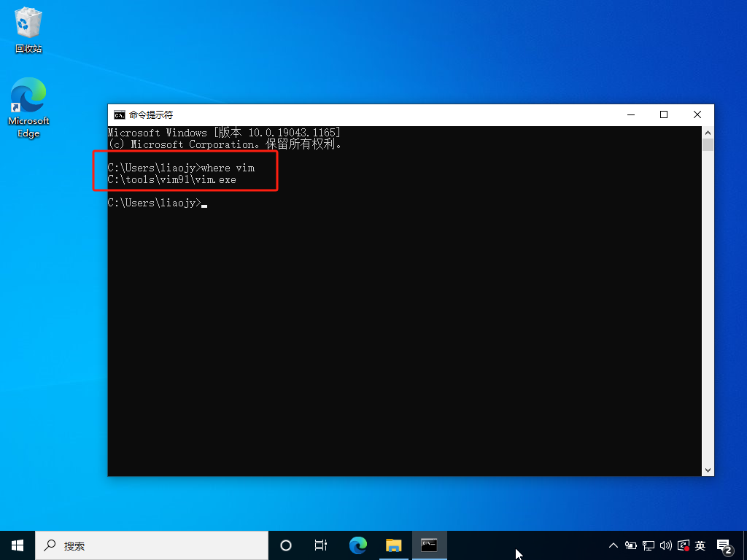Image resolution: width=747 pixels, height=560 pixels.
Task: Click the taskbar search box
Action: pyautogui.click(x=152, y=545)
